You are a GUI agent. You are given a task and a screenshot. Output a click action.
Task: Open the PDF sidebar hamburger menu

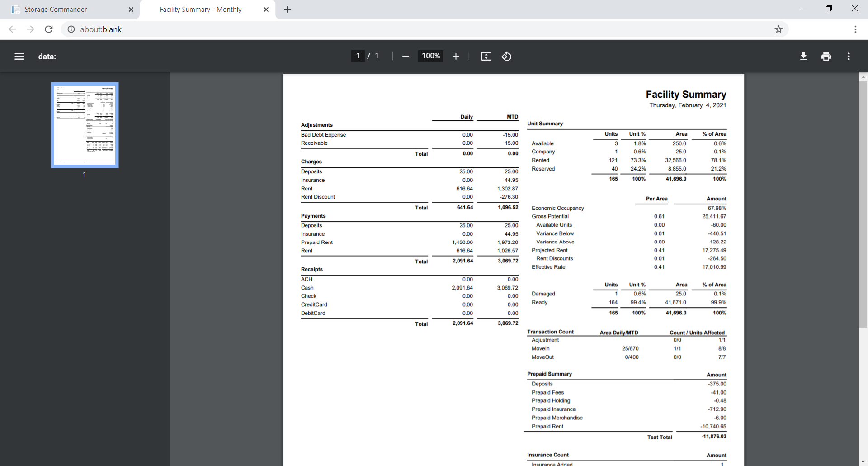click(19, 56)
